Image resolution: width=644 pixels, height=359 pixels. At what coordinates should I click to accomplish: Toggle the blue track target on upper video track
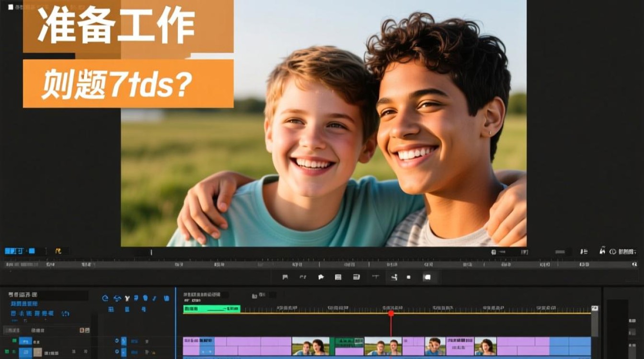(25, 341)
